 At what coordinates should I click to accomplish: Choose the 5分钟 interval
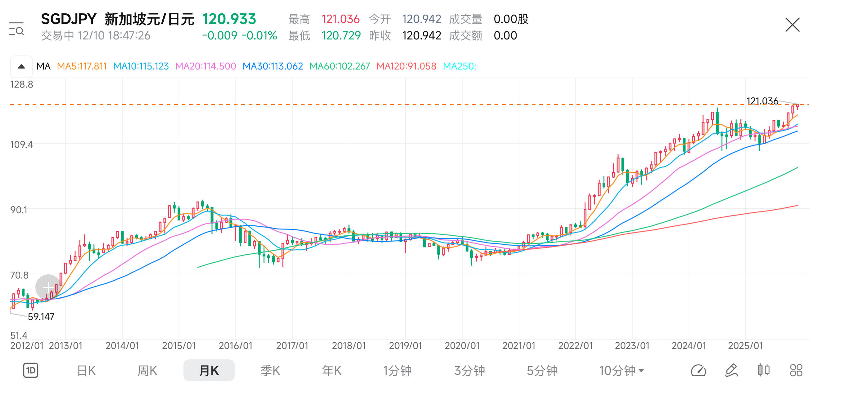point(542,371)
